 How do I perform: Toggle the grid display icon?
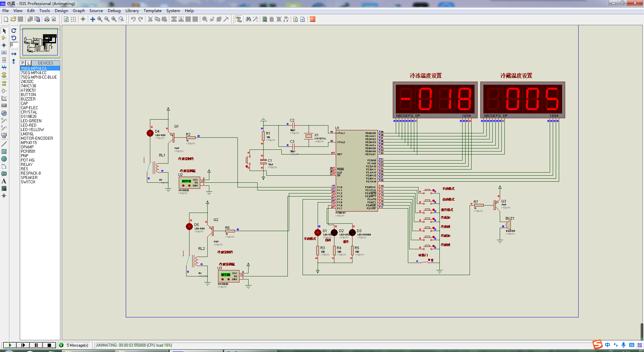[73, 19]
